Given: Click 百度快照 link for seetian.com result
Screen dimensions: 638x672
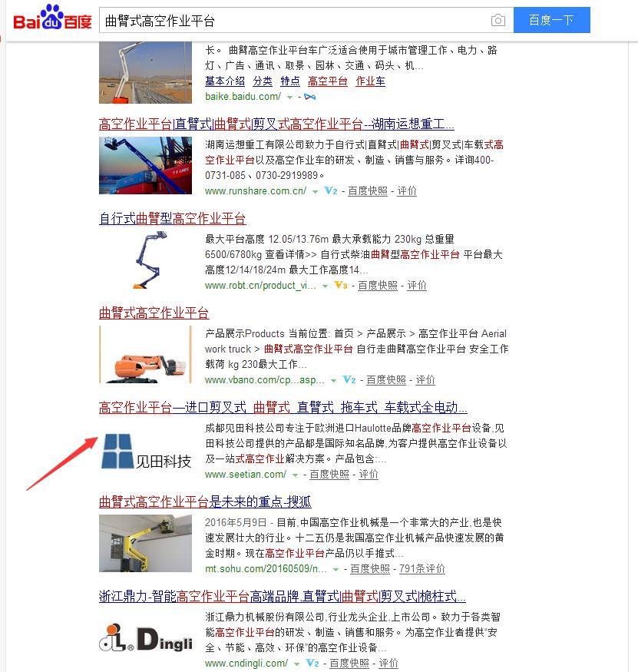Looking at the screenshot, I should point(329,474).
